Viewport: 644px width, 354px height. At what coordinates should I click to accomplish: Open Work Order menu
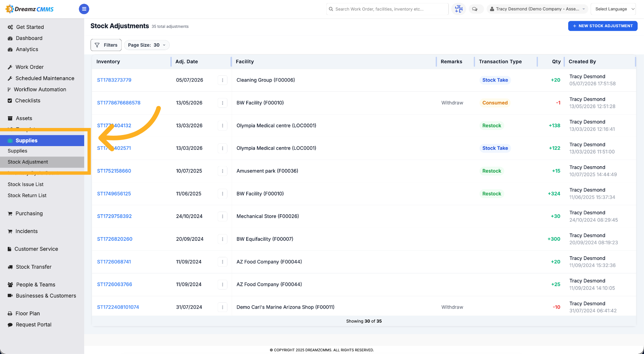(30, 67)
